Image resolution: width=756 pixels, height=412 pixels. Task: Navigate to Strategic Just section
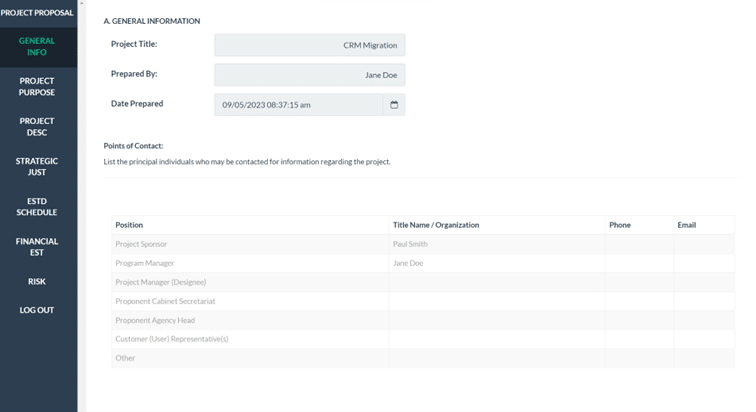point(37,166)
